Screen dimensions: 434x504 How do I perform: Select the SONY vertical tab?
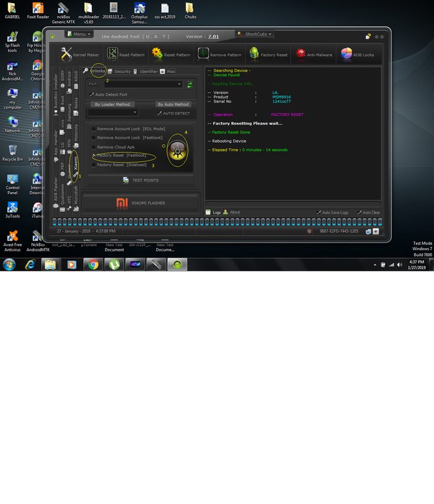click(62, 79)
